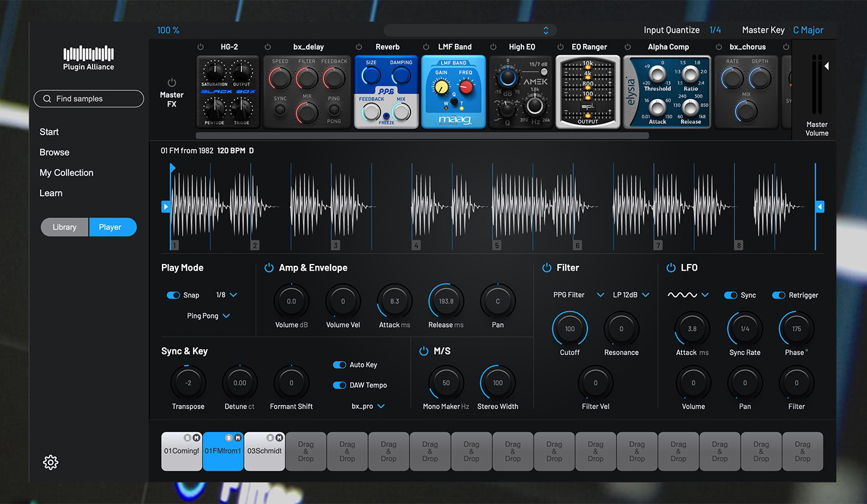Mute the 01FMfrom1 pad with M icon
867x504 pixels.
[238, 438]
